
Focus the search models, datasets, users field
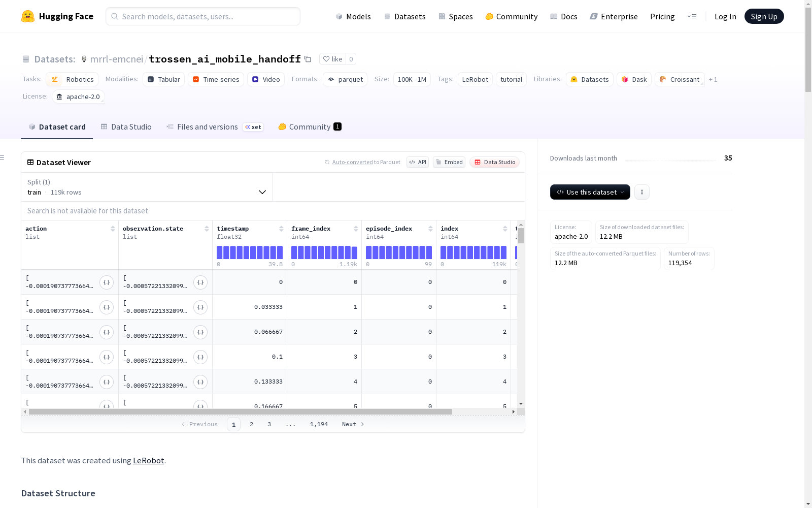203,16
